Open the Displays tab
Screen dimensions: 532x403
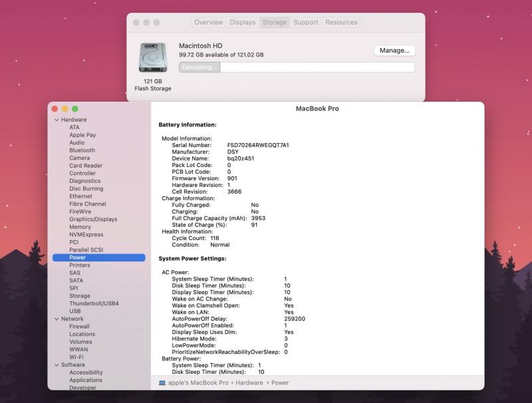coord(243,23)
